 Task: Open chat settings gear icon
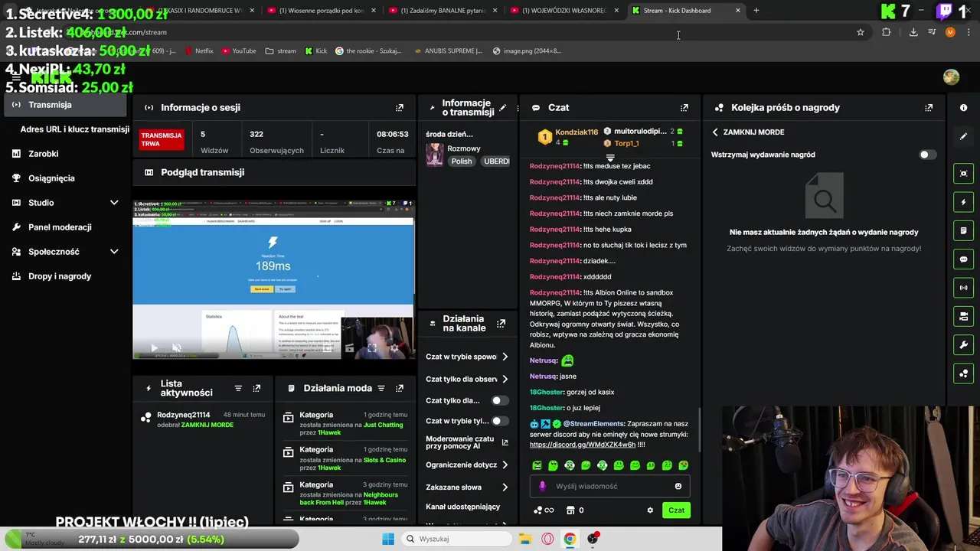(650, 510)
